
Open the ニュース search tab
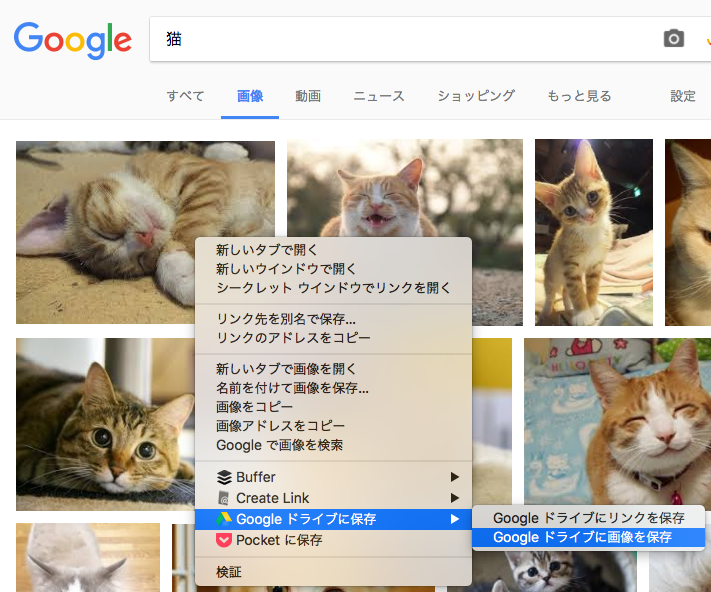tap(378, 96)
